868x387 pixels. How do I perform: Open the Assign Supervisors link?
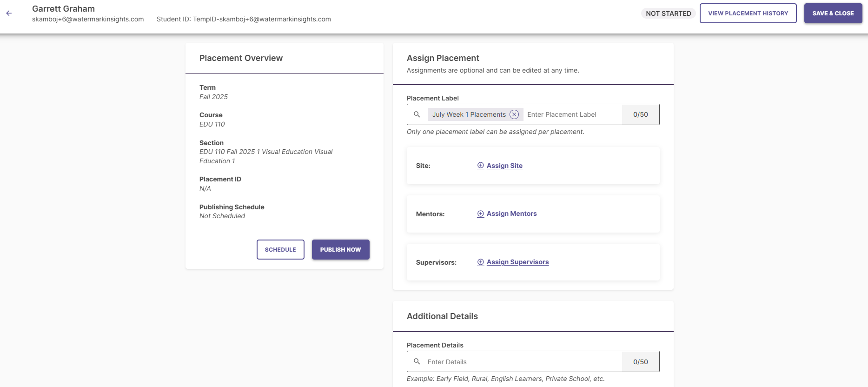517,262
